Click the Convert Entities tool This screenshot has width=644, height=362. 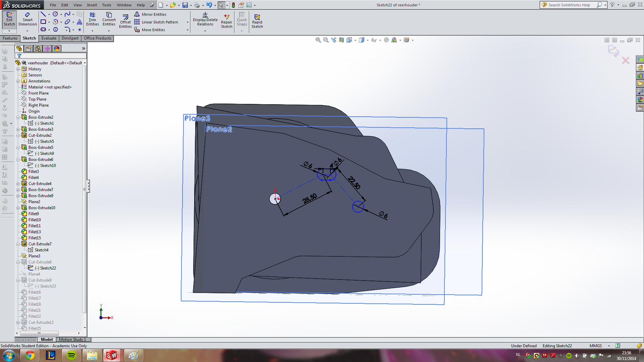[109, 19]
